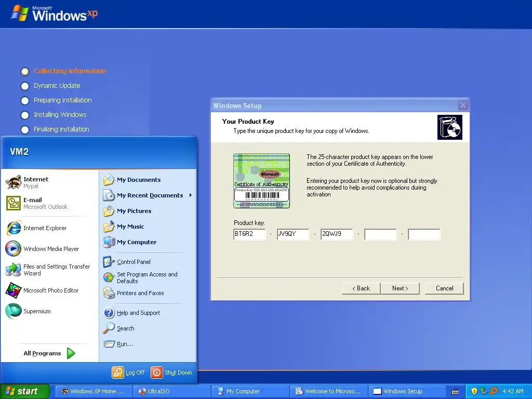
Task: Open Mypal Internet browser icon
Action: click(x=13, y=182)
